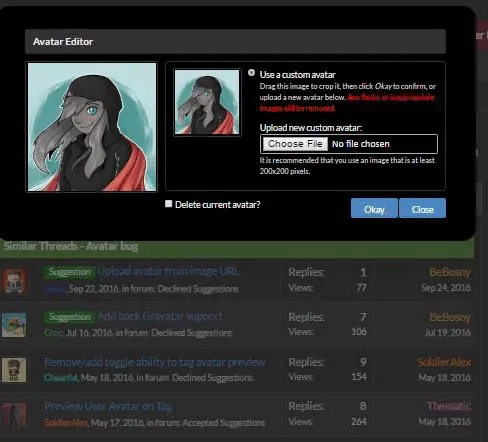Confirm with the Okay button
Image resolution: width=488 pixels, height=442 pixels.
(374, 208)
